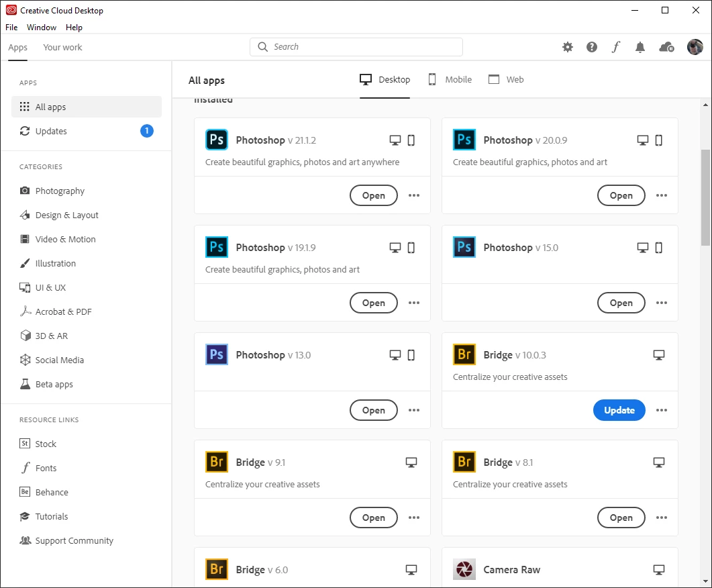Click the Photoshop v 15.0 app icon
712x588 pixels.
(x=464, y=247)
